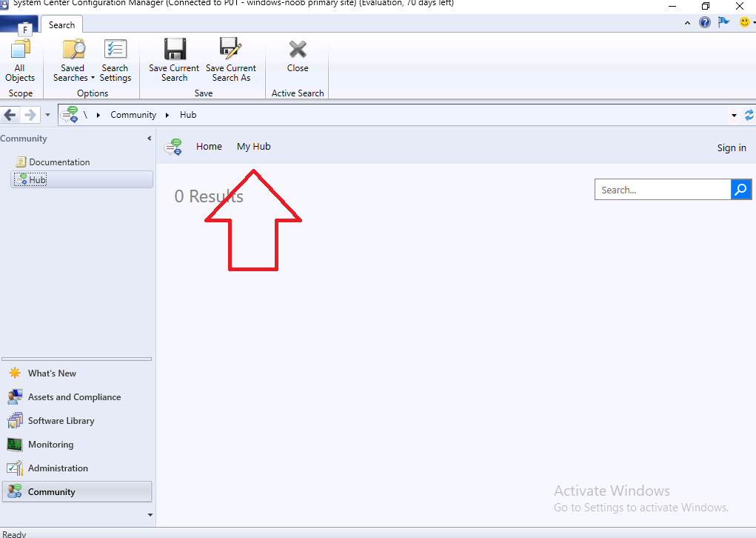Viewport: 756px width, 538px height.
Task: Open Saved Searches menu
Action: pyautogui.click(x=73, y=61)
